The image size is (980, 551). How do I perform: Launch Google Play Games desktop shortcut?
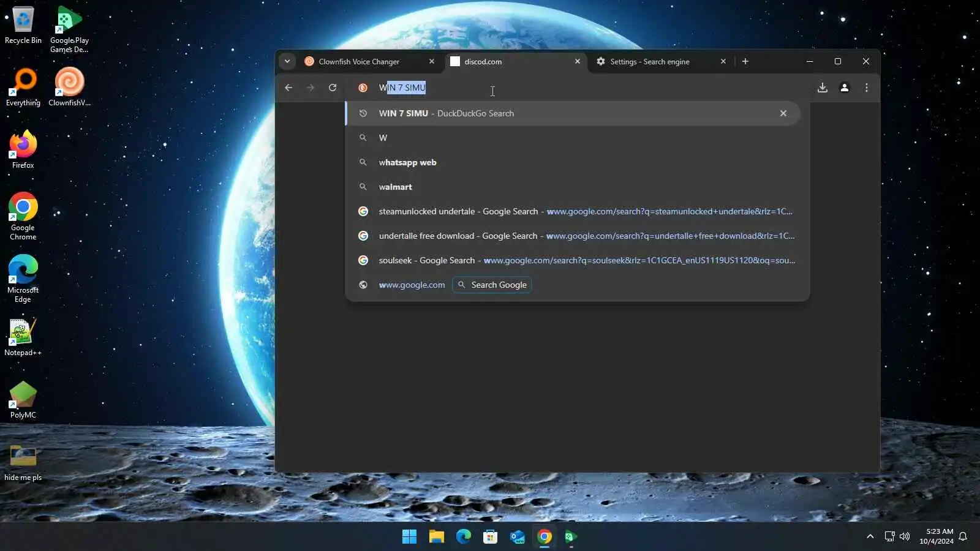pyautogui.click(x=69, y=29)
